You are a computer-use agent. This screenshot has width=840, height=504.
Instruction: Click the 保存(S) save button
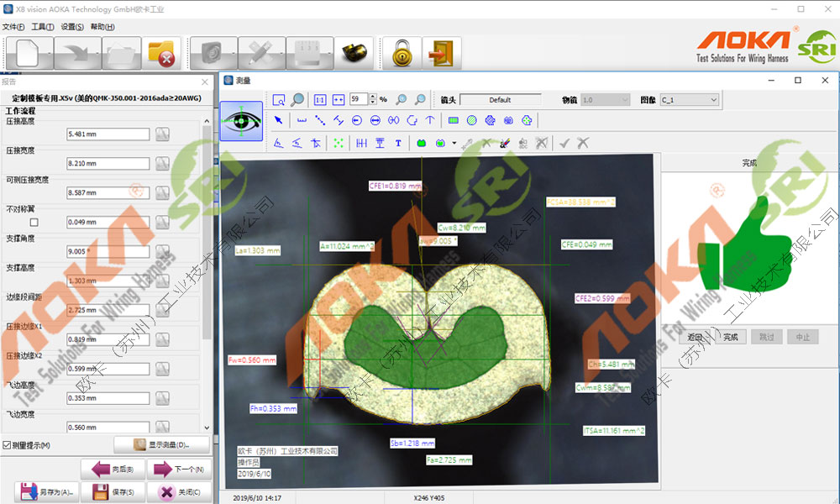point(113,491)
